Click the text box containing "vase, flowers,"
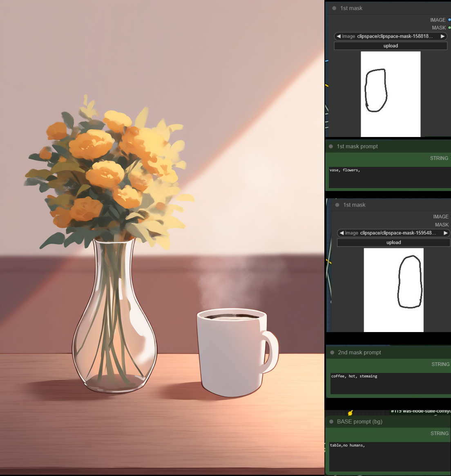 [x=389, y=177]
